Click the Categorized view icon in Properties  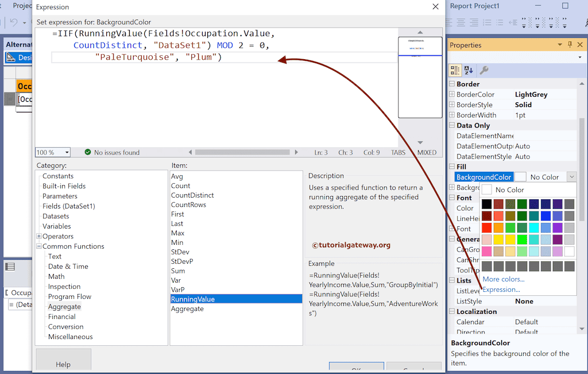point(455,70)
